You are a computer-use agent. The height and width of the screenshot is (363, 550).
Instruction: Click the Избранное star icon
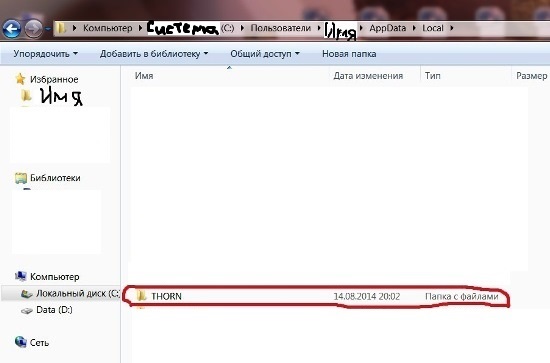[20, 79]
